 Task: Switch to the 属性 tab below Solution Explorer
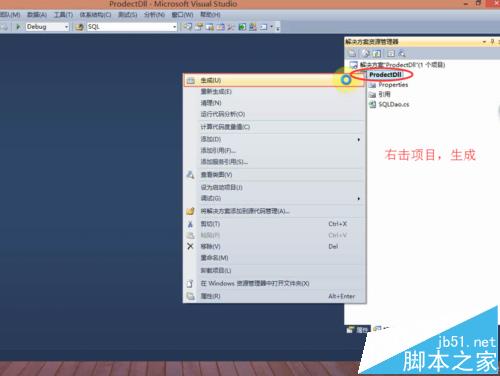pos(358,330)
